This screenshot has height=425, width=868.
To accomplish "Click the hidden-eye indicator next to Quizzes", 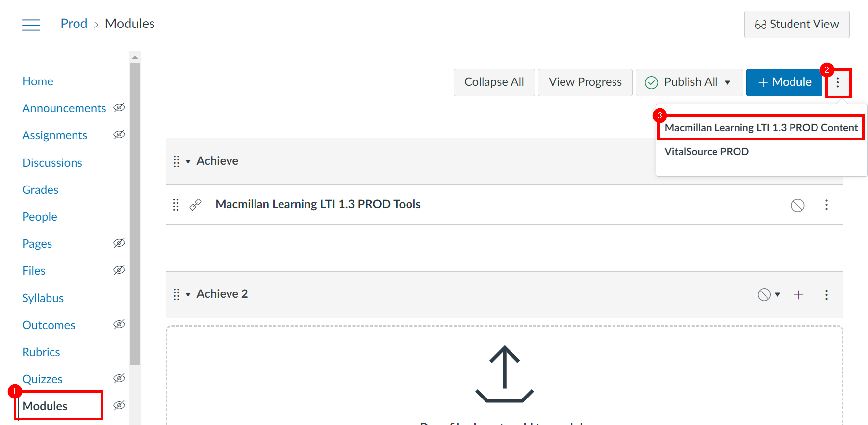I will coord(119,378).
